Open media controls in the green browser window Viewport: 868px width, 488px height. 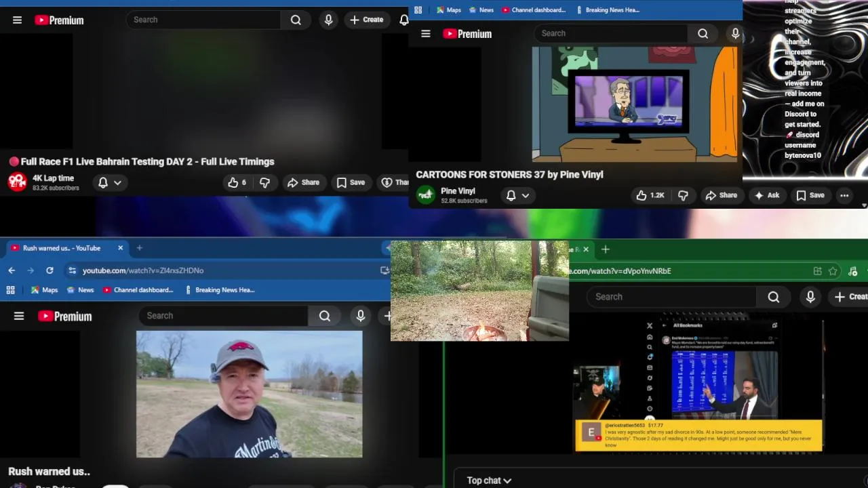point(853,271)
